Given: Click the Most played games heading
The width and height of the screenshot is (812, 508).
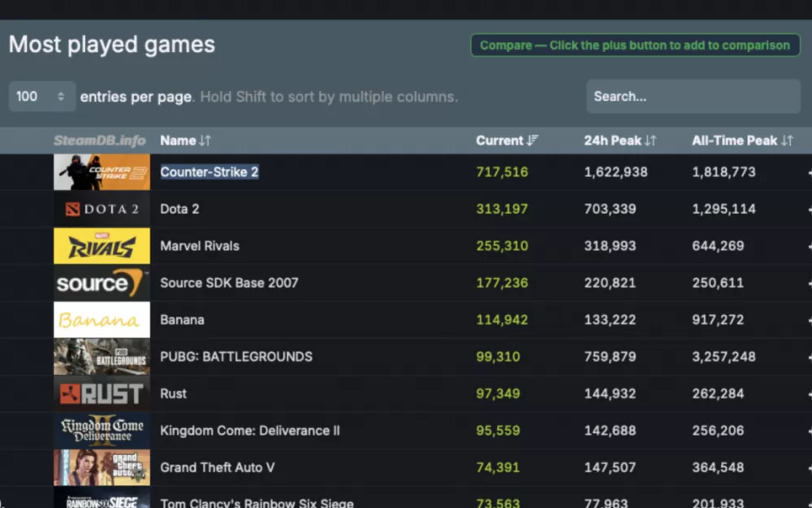Looking at the screenshot, I should (112, 45).
